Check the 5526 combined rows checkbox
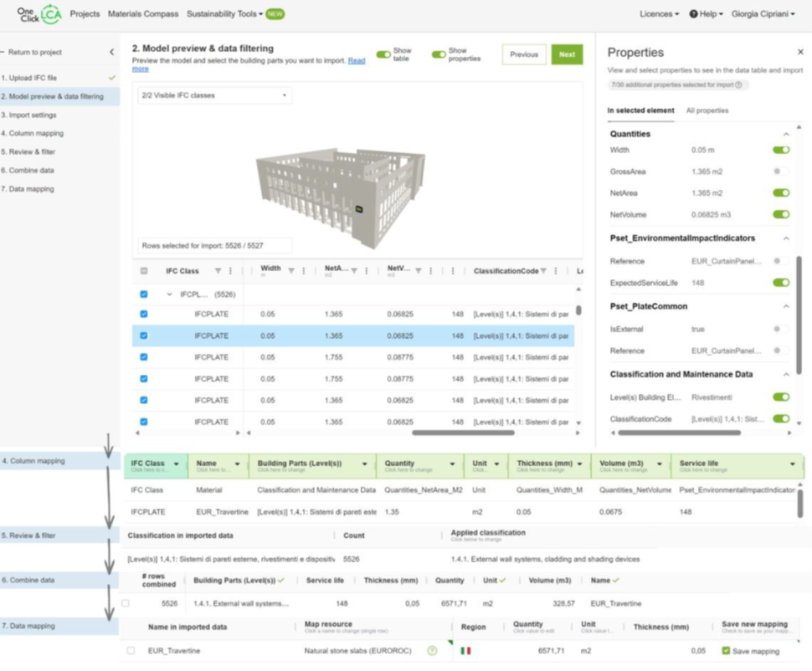 (126, 603)
